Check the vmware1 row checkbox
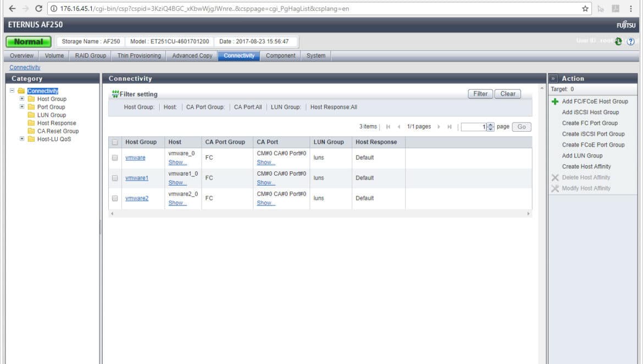 click(x=115, y=178)
